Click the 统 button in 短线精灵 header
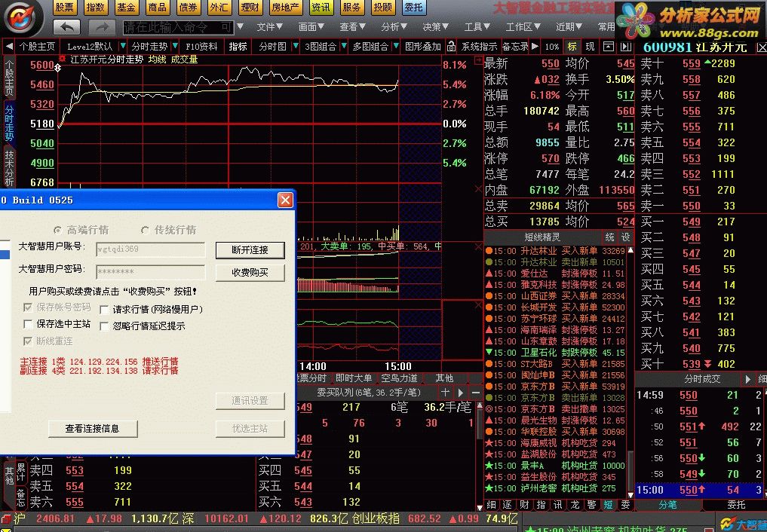Image resolution: width=767 pixels, height=532 pixels. [x=609, y=237]
